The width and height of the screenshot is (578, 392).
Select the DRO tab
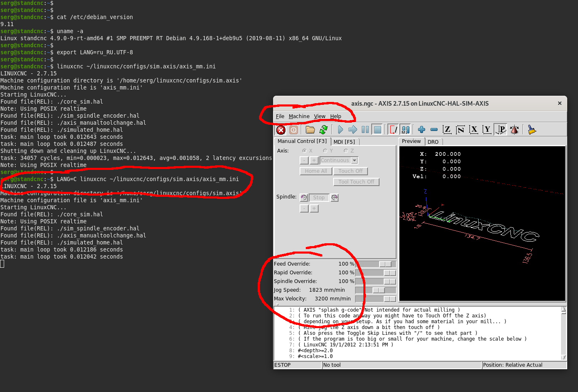click(x=433, y=142)
